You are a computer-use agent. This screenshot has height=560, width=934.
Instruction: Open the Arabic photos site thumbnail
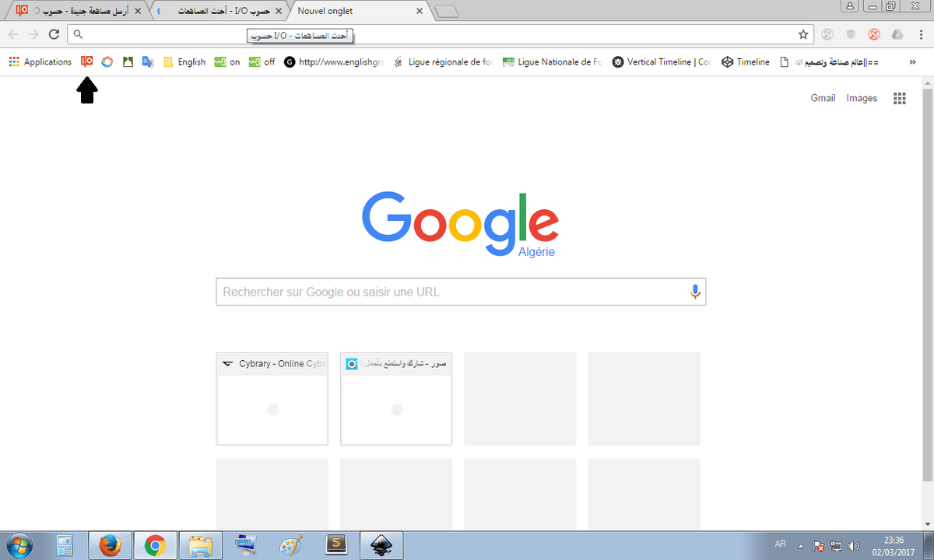click(x=396, y=399)
